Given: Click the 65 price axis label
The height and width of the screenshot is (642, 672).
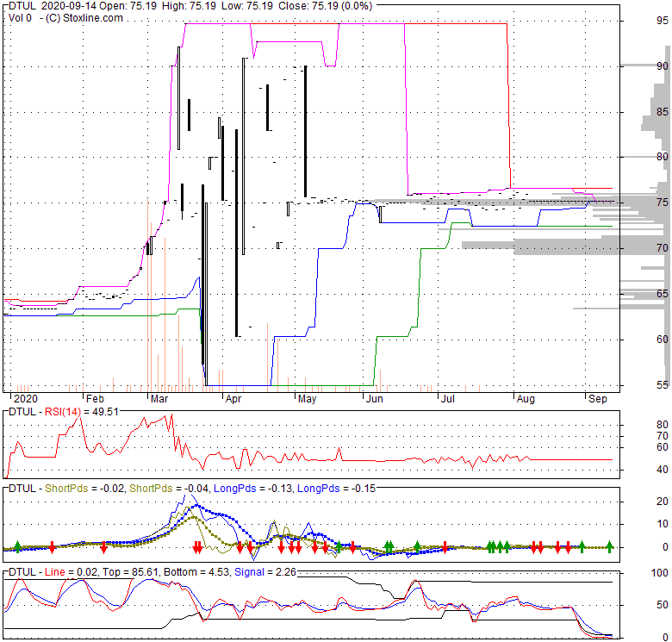Looking at the screenshot, I should click(663, 294).
